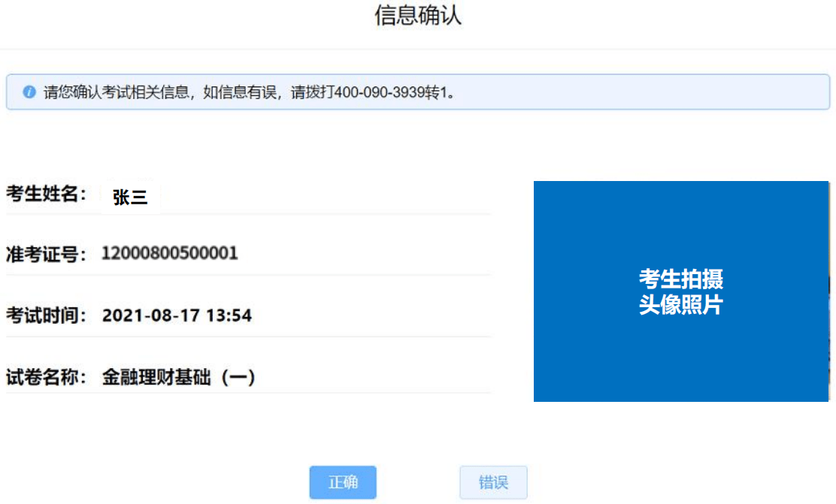The image size is (836, 504).
Task: Click the notice text with hotline 400-090-3939
Action: tap(250, 92)
